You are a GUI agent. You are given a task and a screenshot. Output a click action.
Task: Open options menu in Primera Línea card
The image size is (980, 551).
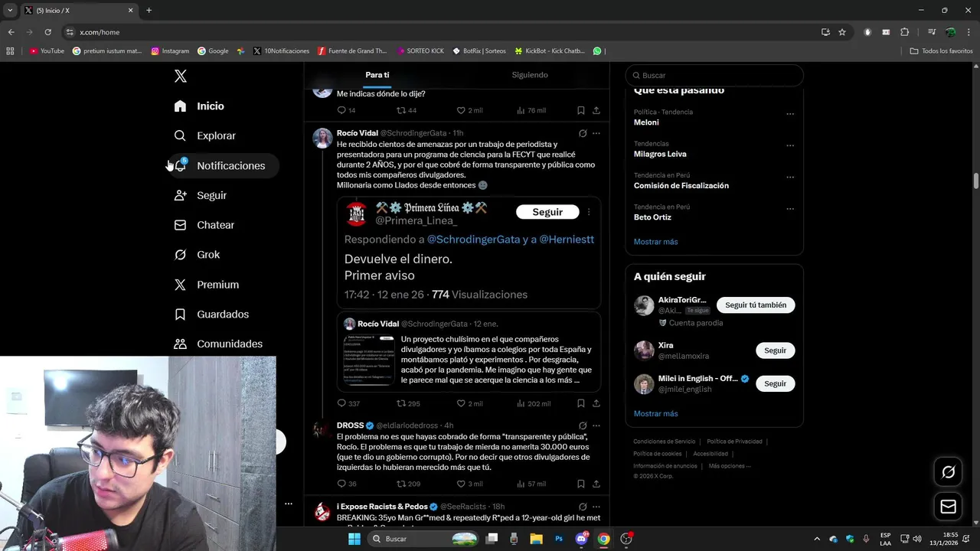click(589, 212)
